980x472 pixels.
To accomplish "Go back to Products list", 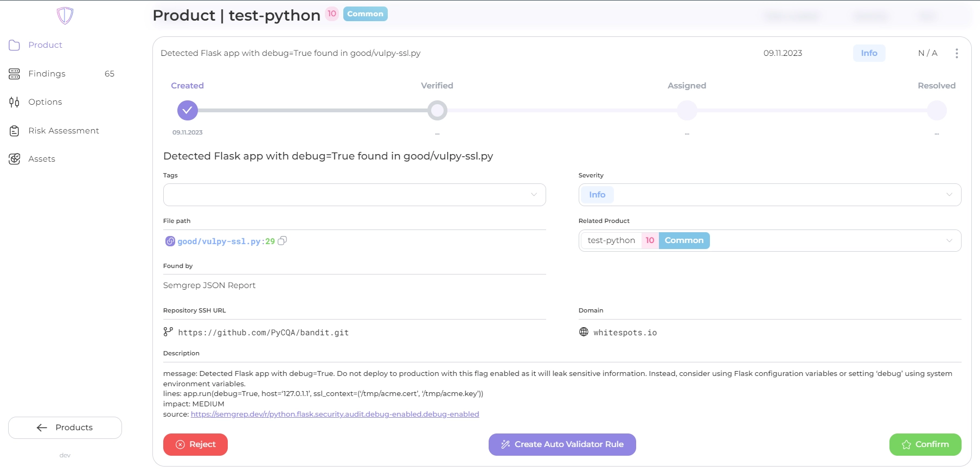I will click(65, 428).
